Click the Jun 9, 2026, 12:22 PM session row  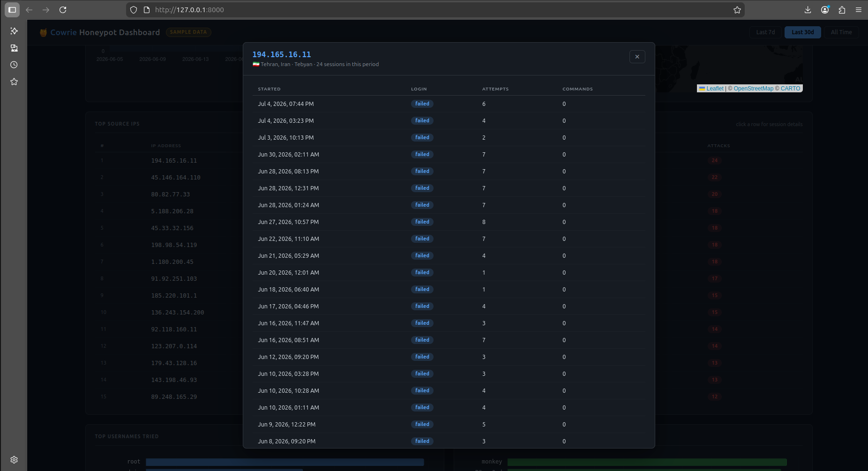[x=449, y=425]
